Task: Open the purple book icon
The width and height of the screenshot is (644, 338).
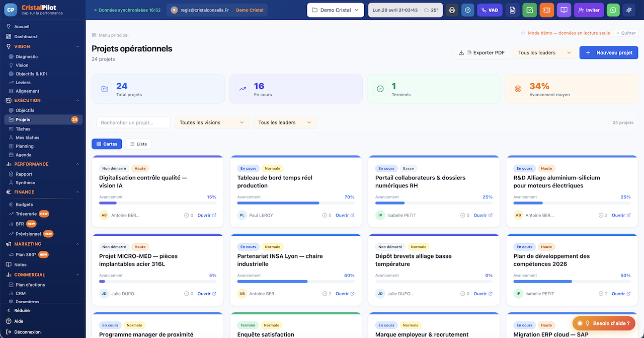Action: click(564, 10)
